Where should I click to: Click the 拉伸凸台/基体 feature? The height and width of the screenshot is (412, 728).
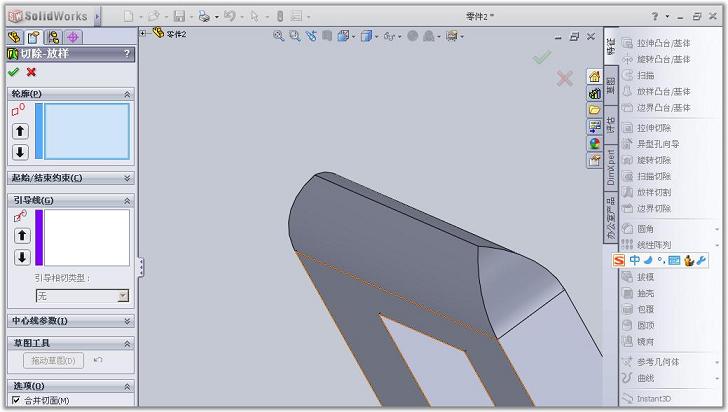point(656,43)
